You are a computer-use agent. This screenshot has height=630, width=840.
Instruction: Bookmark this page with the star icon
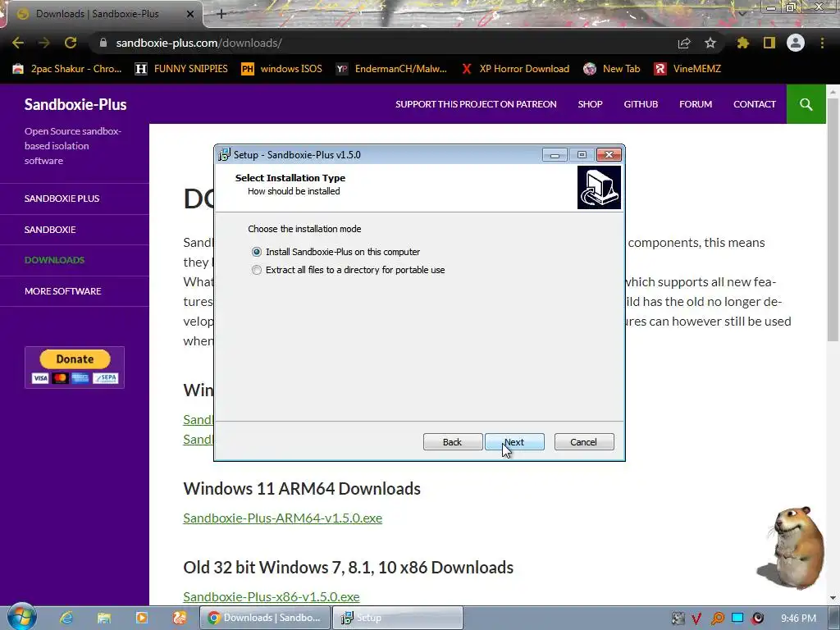[x=710, y=43]
